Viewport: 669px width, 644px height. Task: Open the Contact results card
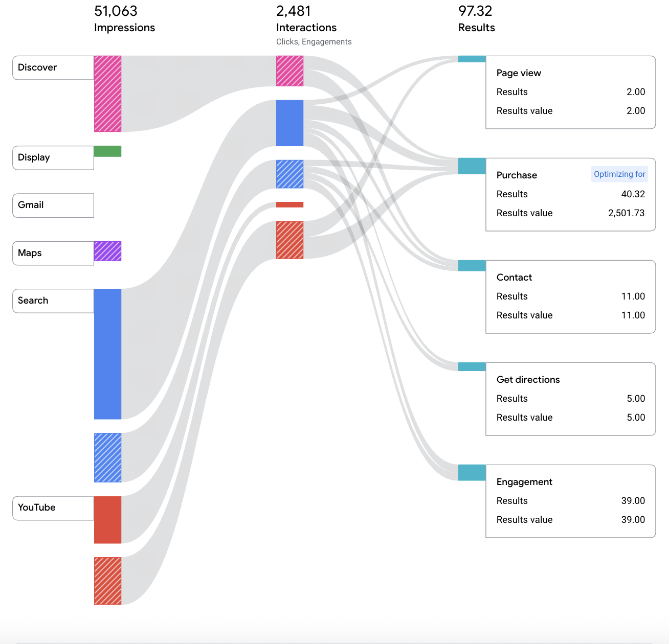pos(570,297)
